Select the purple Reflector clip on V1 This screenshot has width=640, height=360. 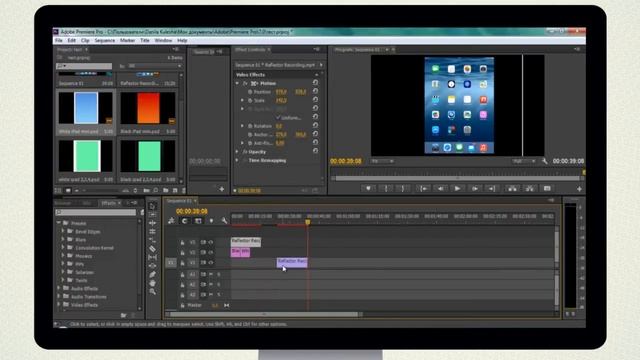292,262
